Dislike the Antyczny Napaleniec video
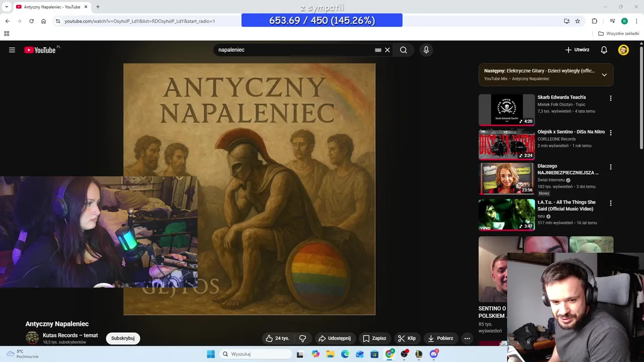This screenshot has width=644, height=362. 303,338
